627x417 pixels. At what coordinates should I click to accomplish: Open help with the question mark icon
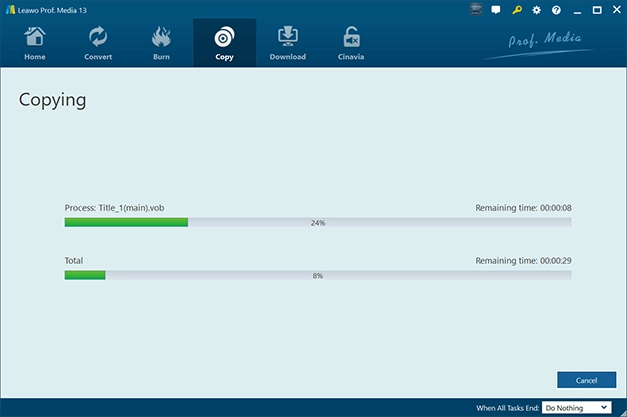tap(556, 10)
